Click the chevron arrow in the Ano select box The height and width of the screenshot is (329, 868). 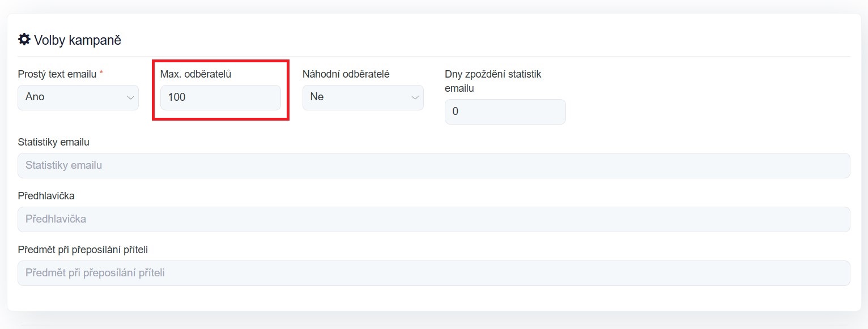(129, 97)
